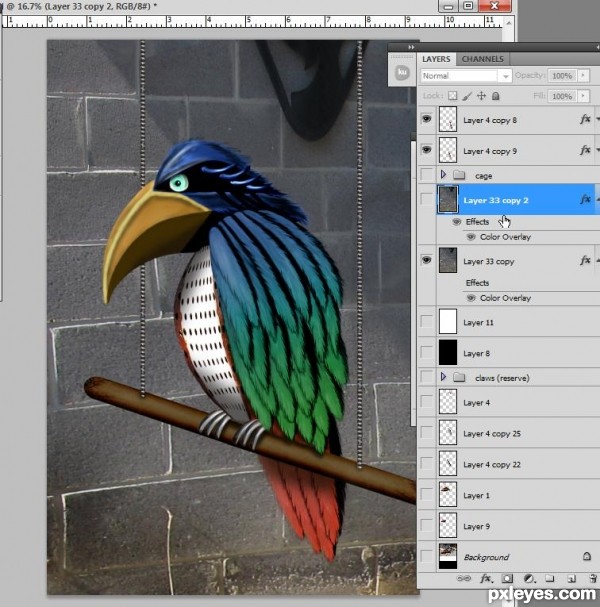Enable lock transparent pixels

click(x=452, y=96)
